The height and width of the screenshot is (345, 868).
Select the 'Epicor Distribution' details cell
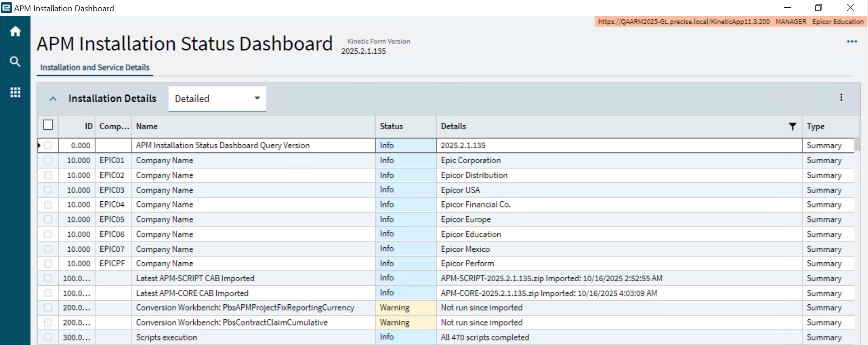point(619,175)
